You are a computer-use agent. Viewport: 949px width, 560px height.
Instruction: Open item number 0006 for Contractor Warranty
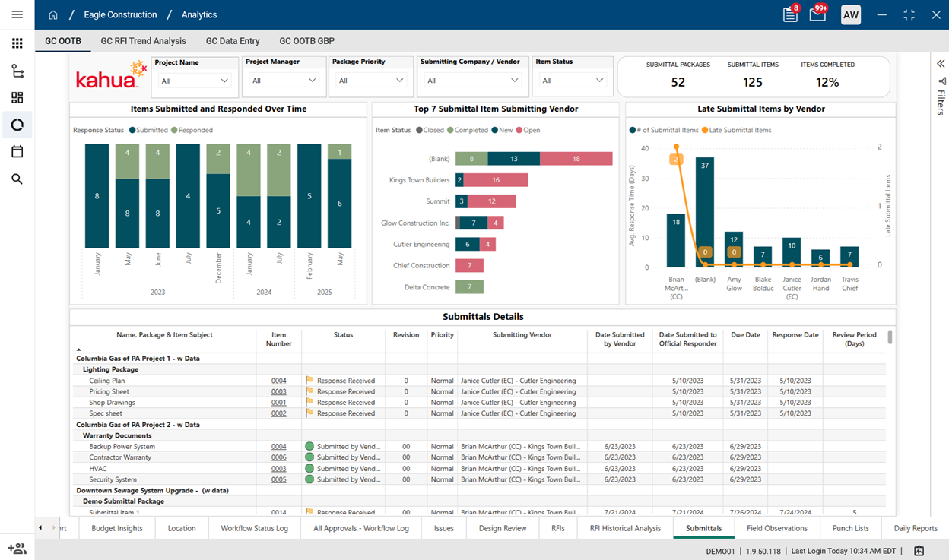click(278, 457)
